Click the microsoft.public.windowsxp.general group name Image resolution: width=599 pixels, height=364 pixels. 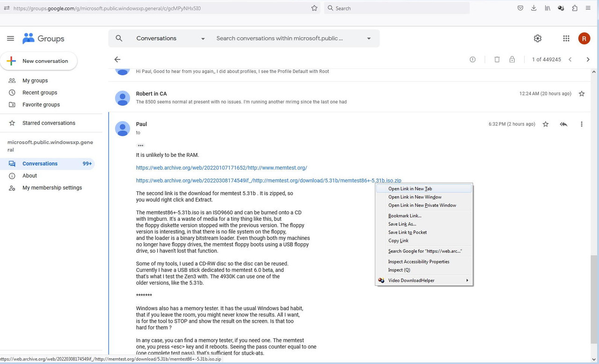50,146
